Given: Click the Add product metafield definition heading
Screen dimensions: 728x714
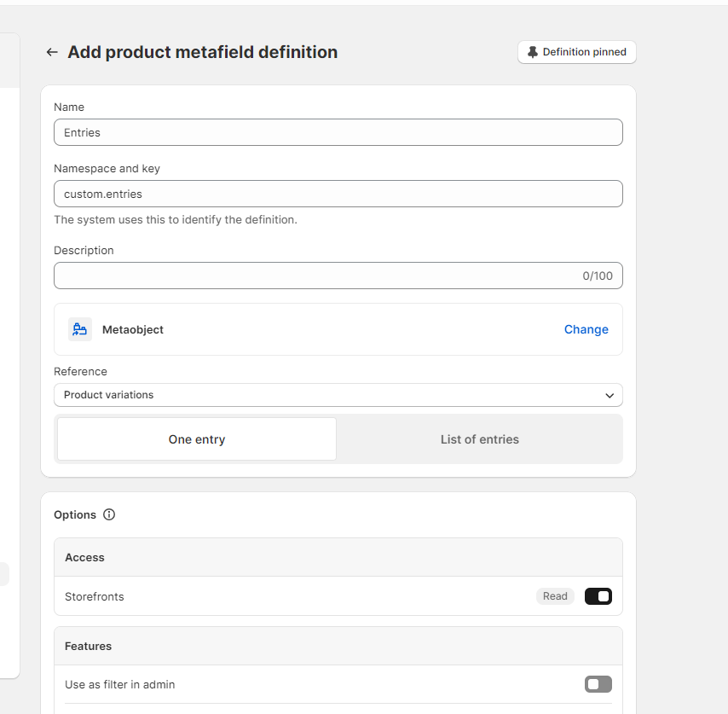Looking at the screenshot, I should coord(202,52).
